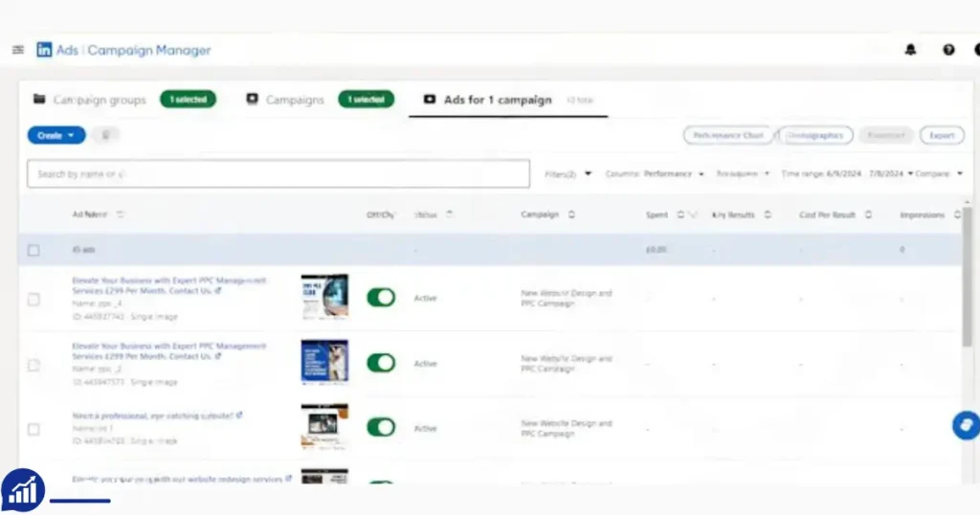The height and width of the screenshot is (515, 980).
Task: Open the Need a professional website ad link
Action: (x=152, y=415)
